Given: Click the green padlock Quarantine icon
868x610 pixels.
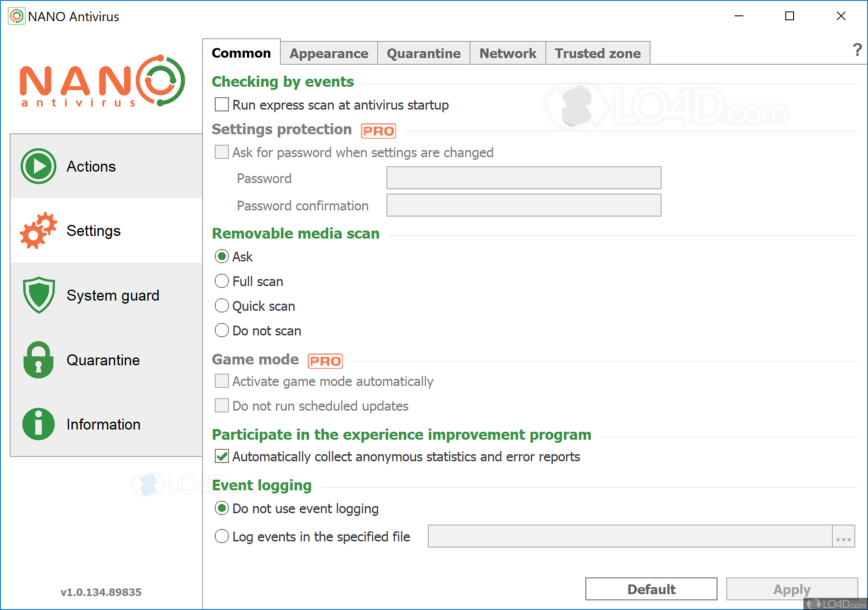Looking at the screenshot, I should pyautogui.click(x=38, y=360).
